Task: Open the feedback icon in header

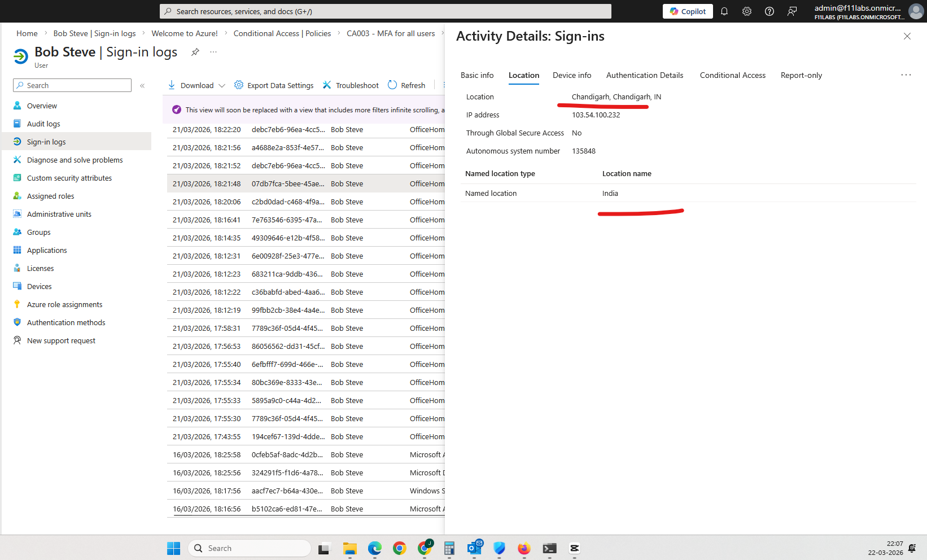Action: pos(792,11)
